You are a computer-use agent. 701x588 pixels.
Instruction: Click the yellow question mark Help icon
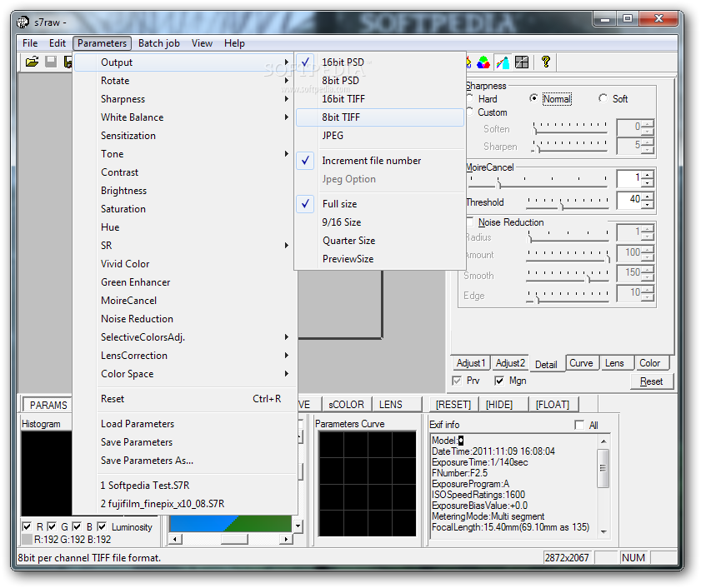point(545,62)
